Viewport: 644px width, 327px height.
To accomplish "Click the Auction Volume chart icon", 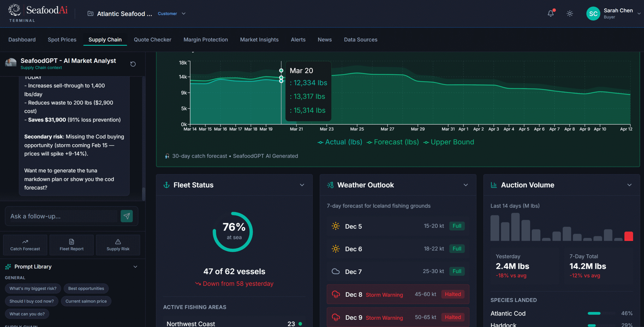I will [x=494, y=185].
